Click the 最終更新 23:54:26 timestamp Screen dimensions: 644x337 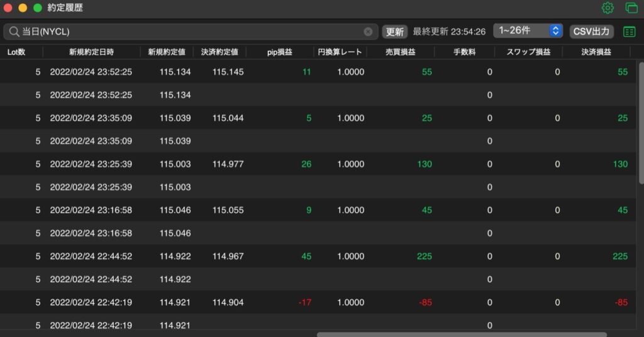[449, 31]
